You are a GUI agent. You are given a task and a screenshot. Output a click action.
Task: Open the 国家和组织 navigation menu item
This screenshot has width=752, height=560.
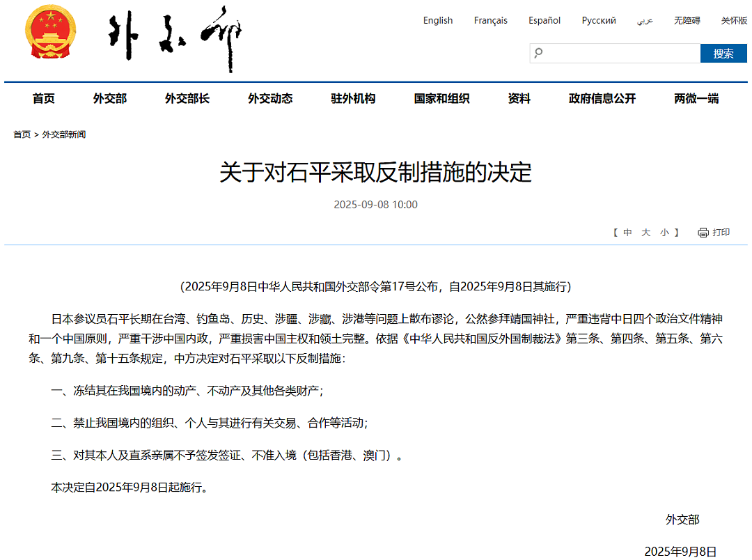pyautogui.click(x=441, y=98)
